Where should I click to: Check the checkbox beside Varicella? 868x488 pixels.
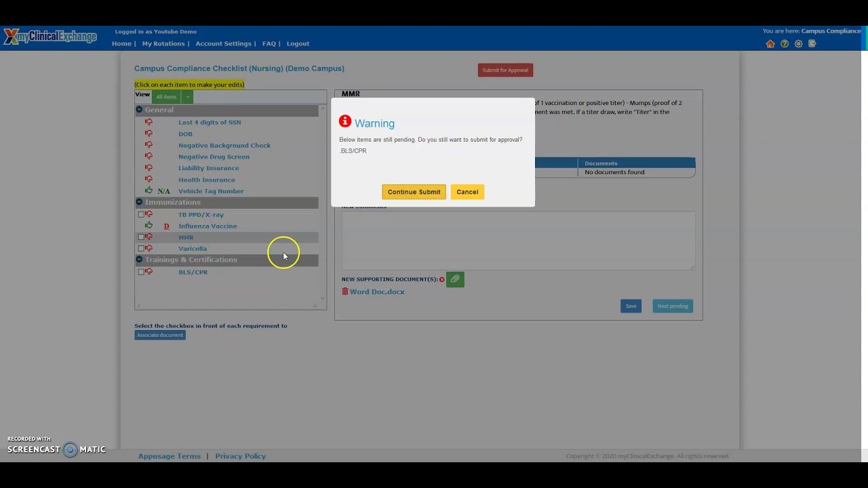[140, 248]
